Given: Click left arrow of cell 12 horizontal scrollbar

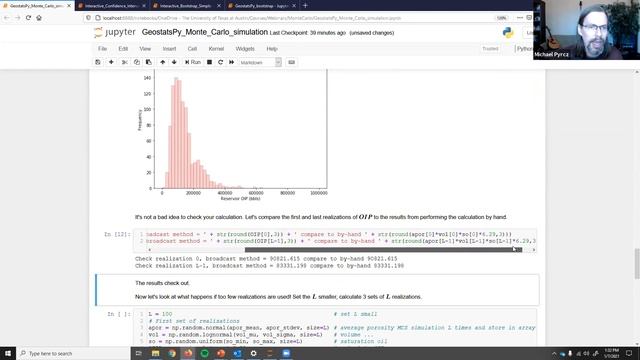Looking at the screenshot, I should [x=149, y=249].
